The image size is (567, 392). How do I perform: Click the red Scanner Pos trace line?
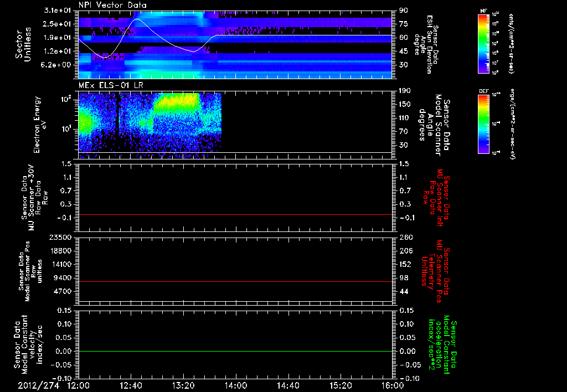[x=235, y=281]
